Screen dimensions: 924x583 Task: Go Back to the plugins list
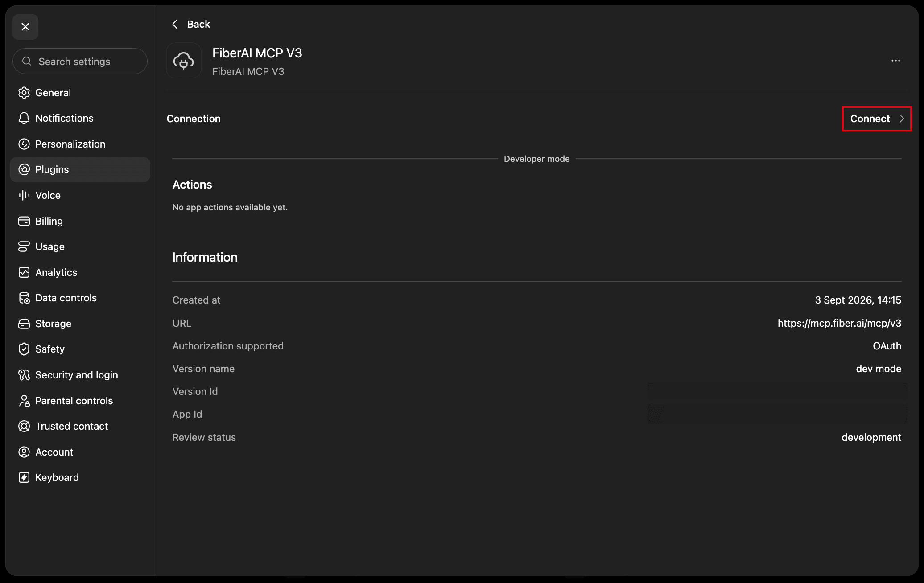[x=191, y=24]
